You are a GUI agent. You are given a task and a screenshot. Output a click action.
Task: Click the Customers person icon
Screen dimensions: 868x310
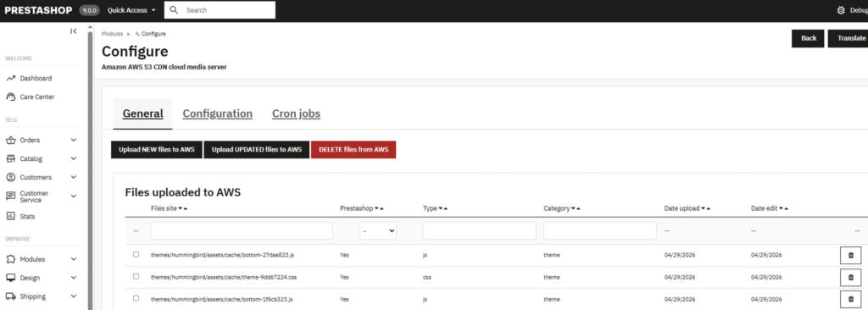[x=10, y=177]
